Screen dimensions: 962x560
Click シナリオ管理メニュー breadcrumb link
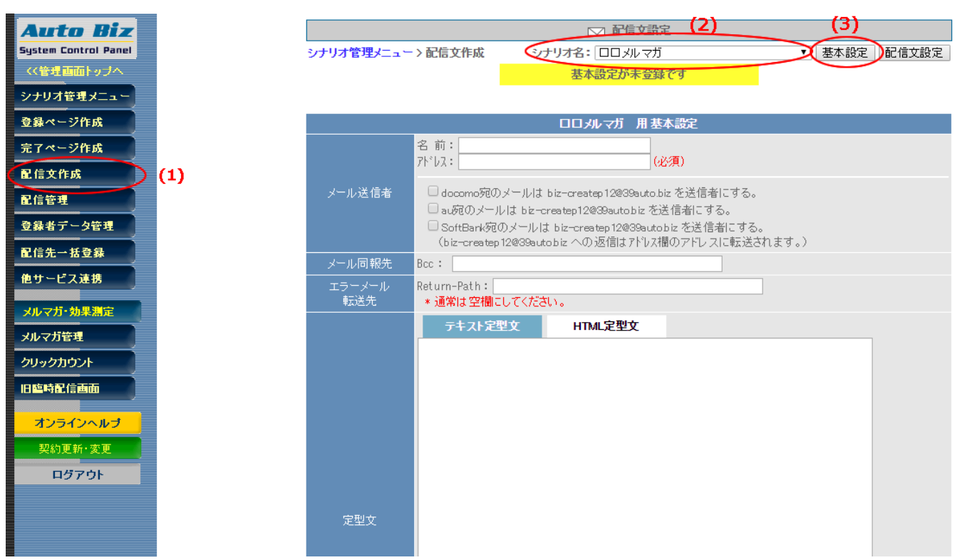(x=360, y=53)
